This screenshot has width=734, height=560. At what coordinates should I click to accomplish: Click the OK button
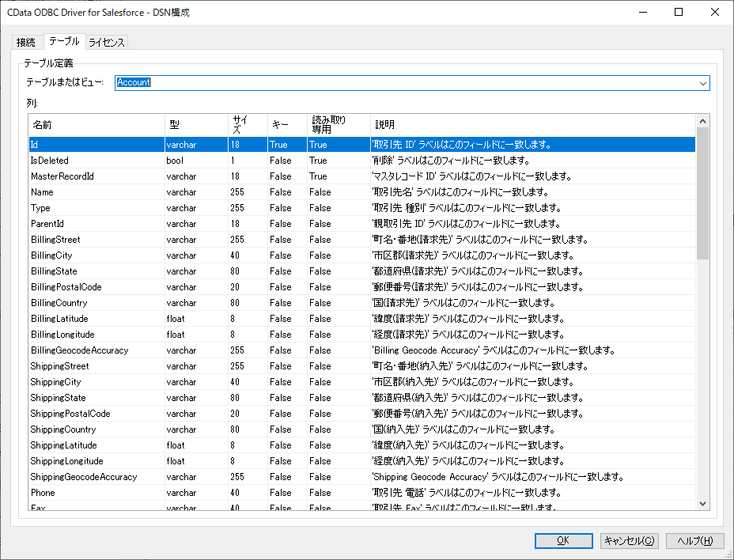coord(565,541)
